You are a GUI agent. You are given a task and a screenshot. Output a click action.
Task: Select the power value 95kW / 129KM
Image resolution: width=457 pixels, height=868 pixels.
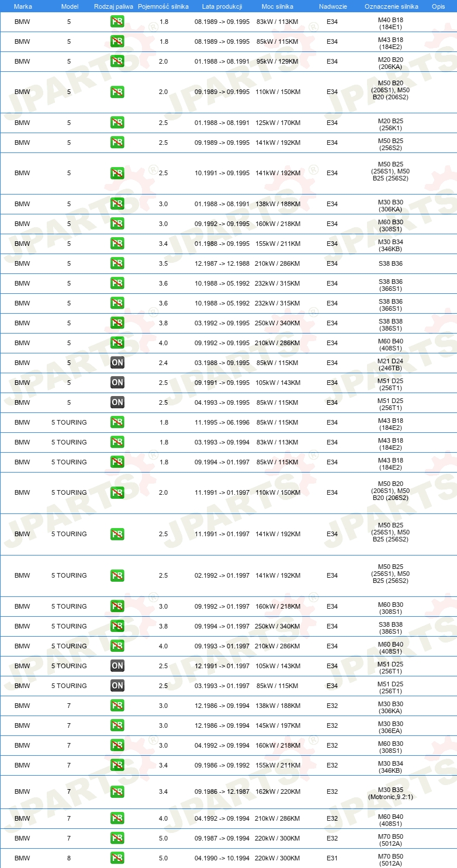(278, 61)
